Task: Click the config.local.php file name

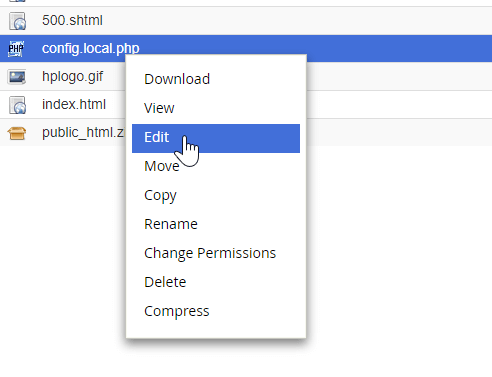Action: click(x=91, y=49)
